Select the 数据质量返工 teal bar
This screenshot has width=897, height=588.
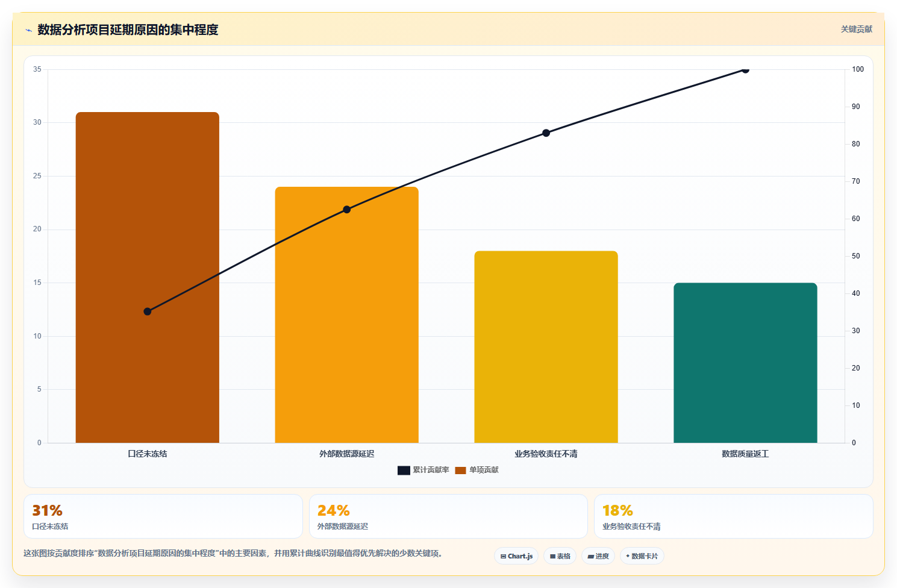(745, 363)
